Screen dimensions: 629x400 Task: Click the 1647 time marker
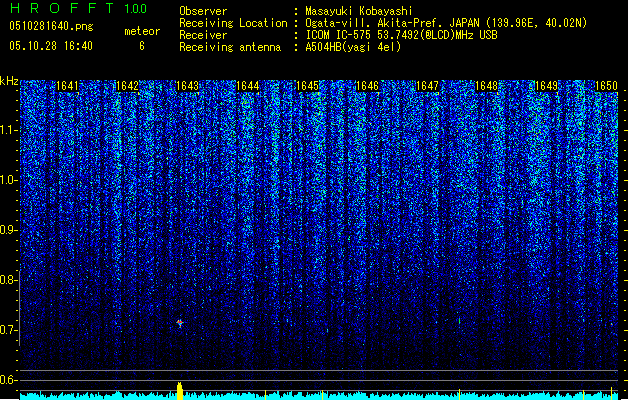coord(427,86)
